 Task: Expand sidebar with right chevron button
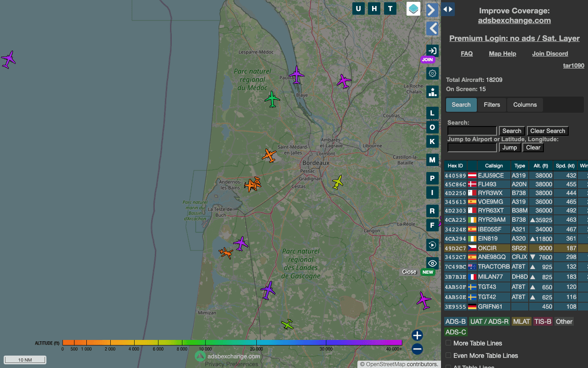coord(432,10)
